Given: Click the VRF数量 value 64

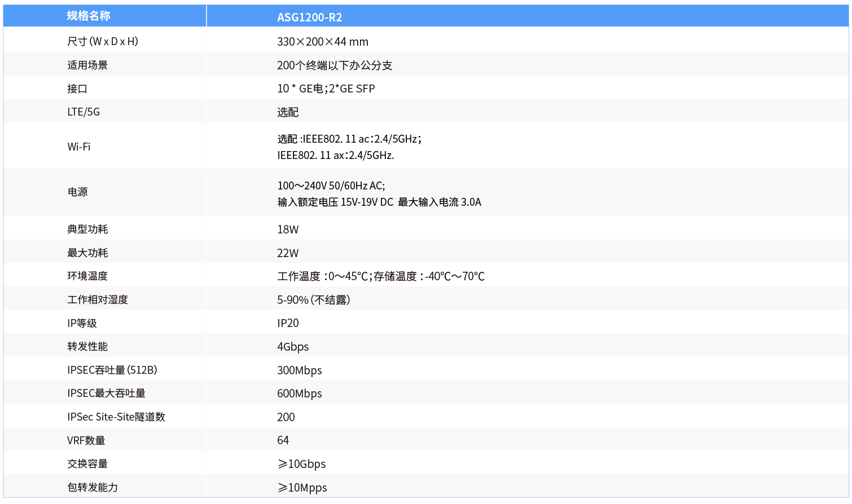Looking at the screenshot, I should pos(283,440).
